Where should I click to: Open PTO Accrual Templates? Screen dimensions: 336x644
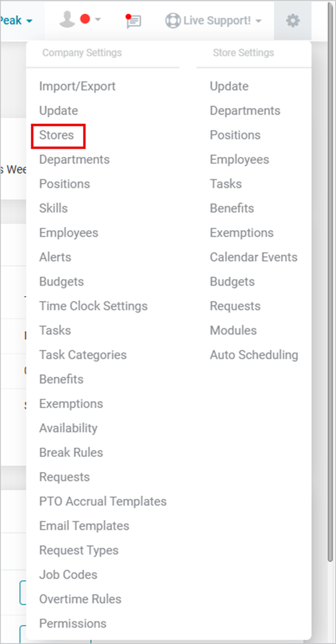pyautogui.click(x=103, y=502)
